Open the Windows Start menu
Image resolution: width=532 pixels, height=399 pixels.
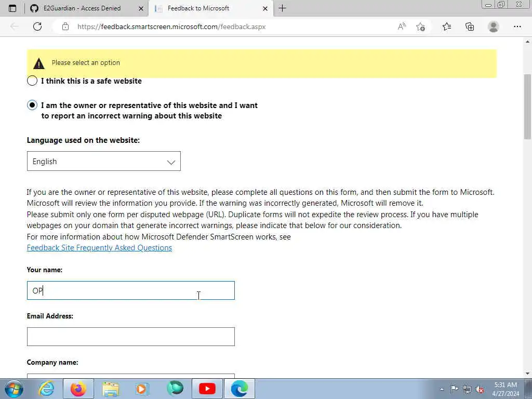tap(14, 389)
